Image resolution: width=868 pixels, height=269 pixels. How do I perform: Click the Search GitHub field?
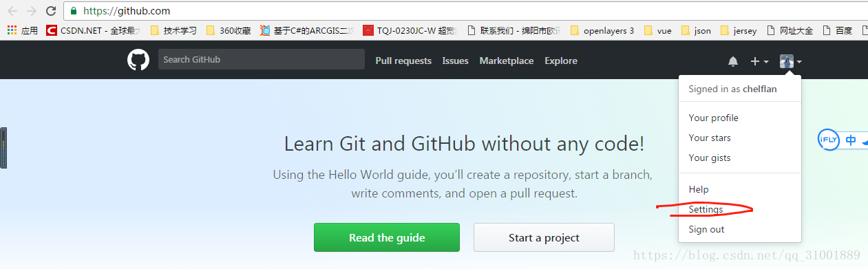coord(262,59)
